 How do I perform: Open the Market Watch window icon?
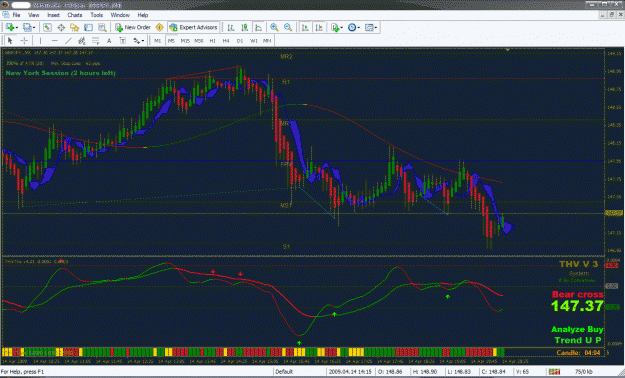[x=47, y=28]
